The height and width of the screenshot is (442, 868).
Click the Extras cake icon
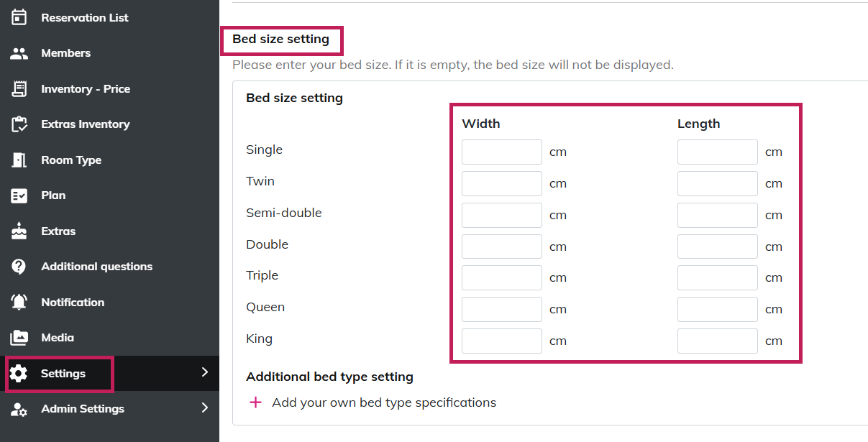click(19, 231)
